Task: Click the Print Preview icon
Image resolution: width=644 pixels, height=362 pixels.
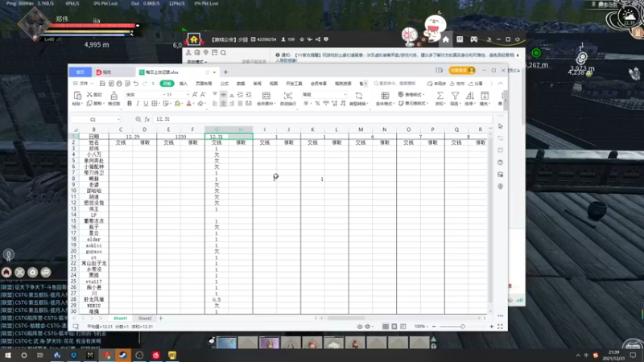Action: pyautogui.click(x=128, y=84)
